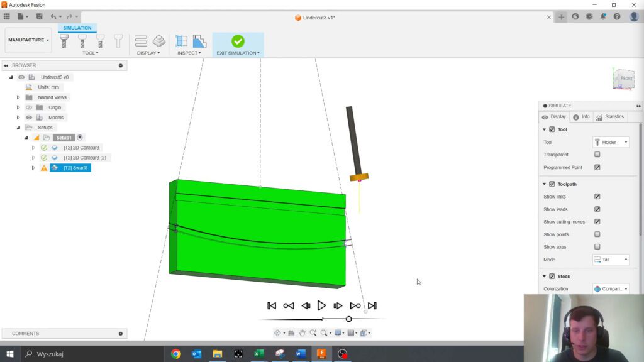
Task: Enable Transparent tool display
Action: (x=596, y=155)
